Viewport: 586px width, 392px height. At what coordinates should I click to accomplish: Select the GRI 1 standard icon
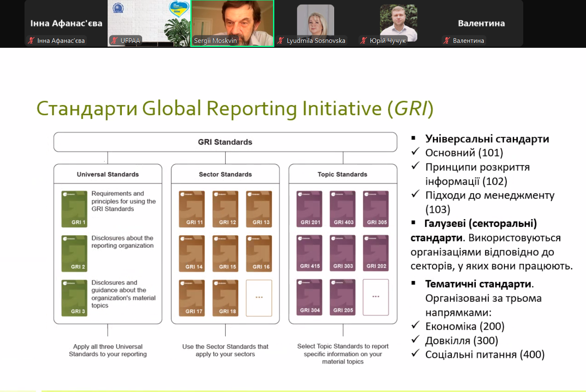74,209
